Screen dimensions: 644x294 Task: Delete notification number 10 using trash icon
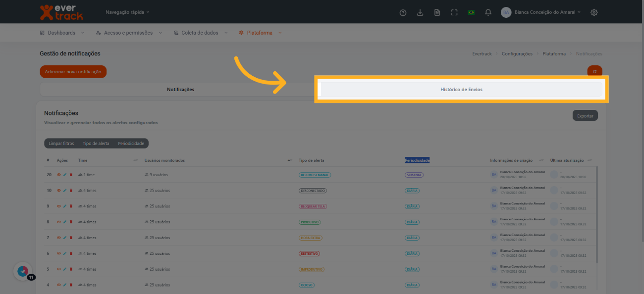(x=71, y=191)
